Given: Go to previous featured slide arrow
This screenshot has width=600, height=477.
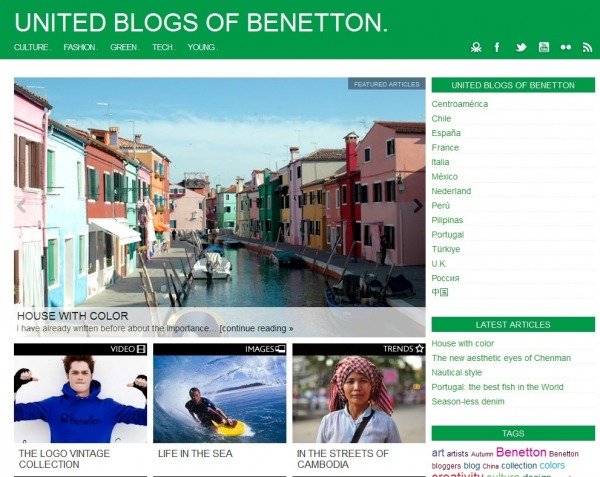Looking at the screenshot, I should point(21,206).
